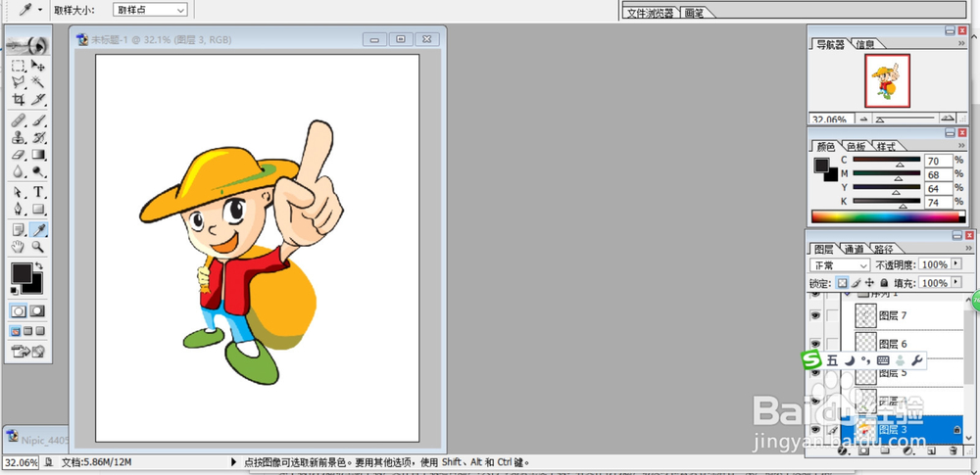Image resolution: width=980 pixels, height=475 pixels.
Task: Create a new layer
Action: pos(931,450)
